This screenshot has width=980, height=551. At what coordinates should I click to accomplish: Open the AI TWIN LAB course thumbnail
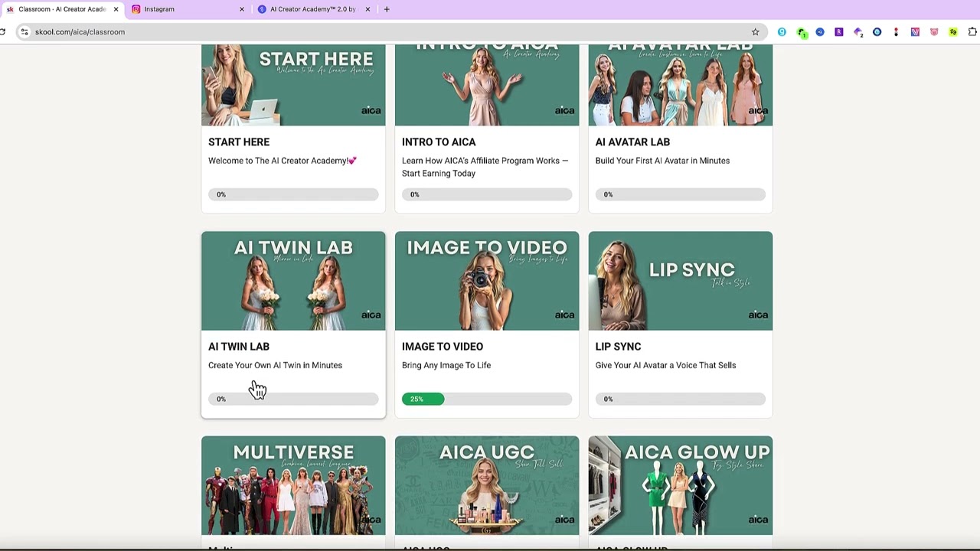tap(293, 281)
